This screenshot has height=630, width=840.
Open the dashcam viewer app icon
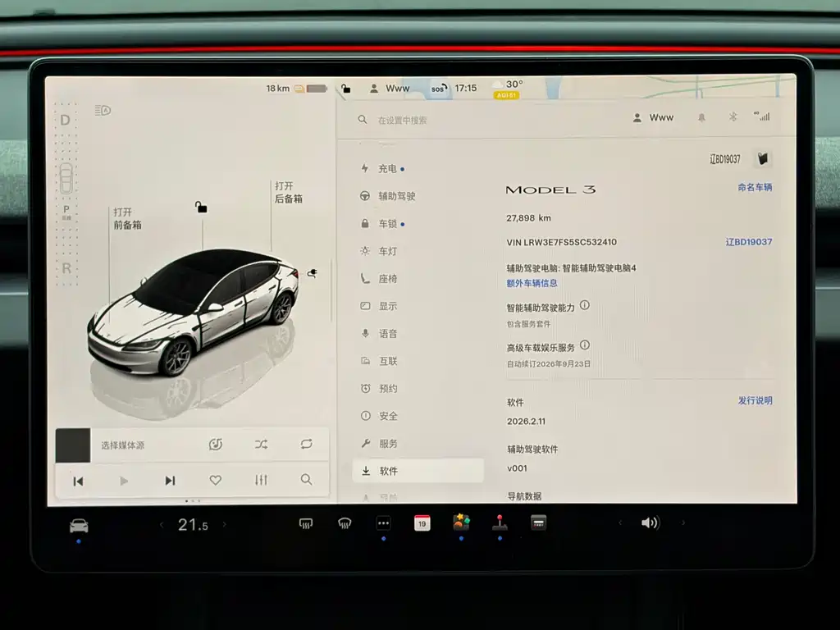(538, 523)
